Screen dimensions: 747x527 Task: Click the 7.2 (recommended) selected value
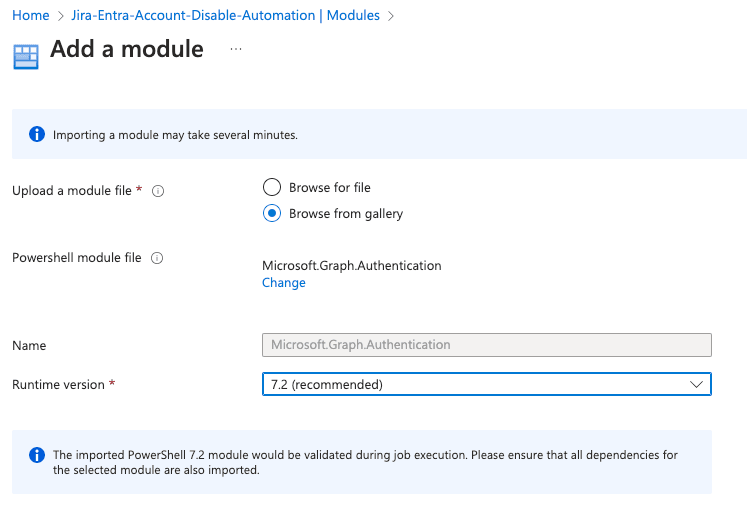click(327, 385)
